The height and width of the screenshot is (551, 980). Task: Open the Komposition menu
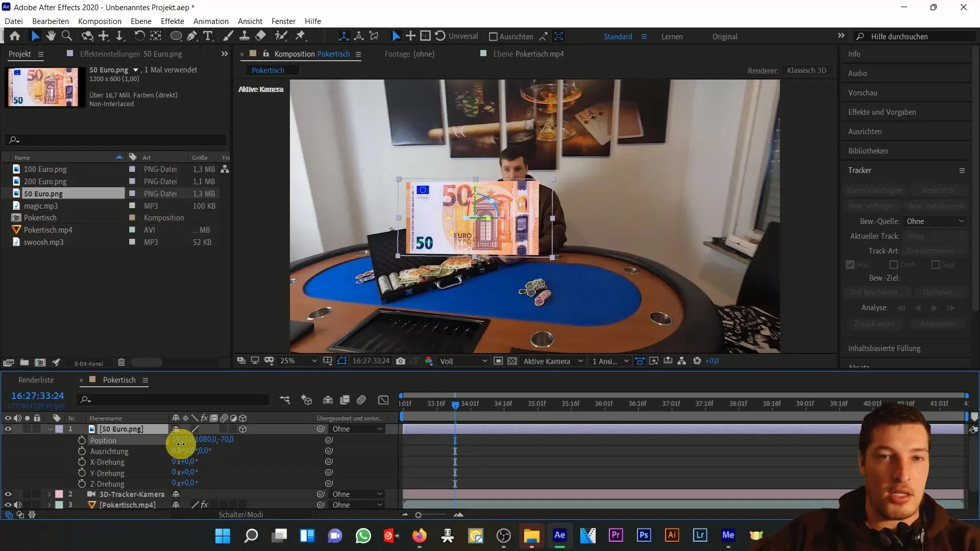pyautogui.click(x=100, y=21)
